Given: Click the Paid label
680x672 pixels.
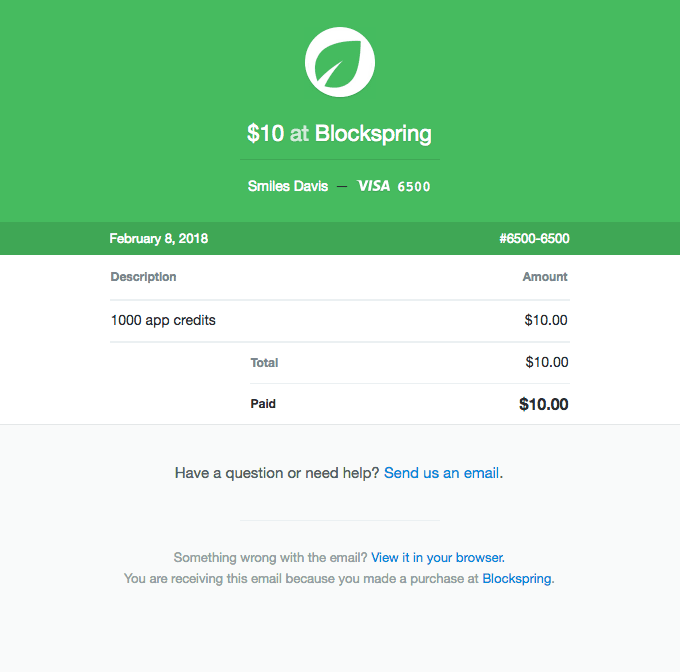Looking at the screenshot, I should (x=263, y=404).
